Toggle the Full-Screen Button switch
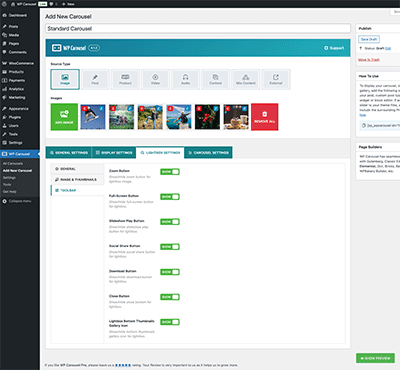Viewport: 400px width, 370px height. pyautogui.click(x=170, y=197)
